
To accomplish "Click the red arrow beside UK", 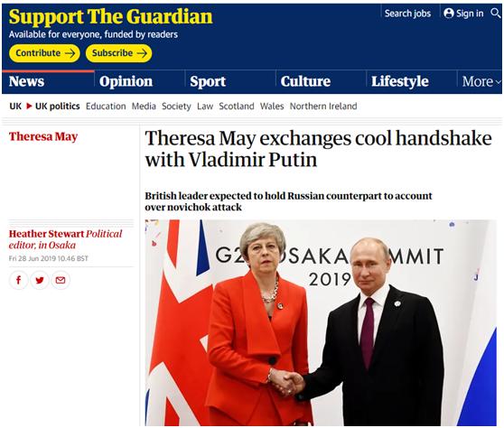I will coord(29,106).
